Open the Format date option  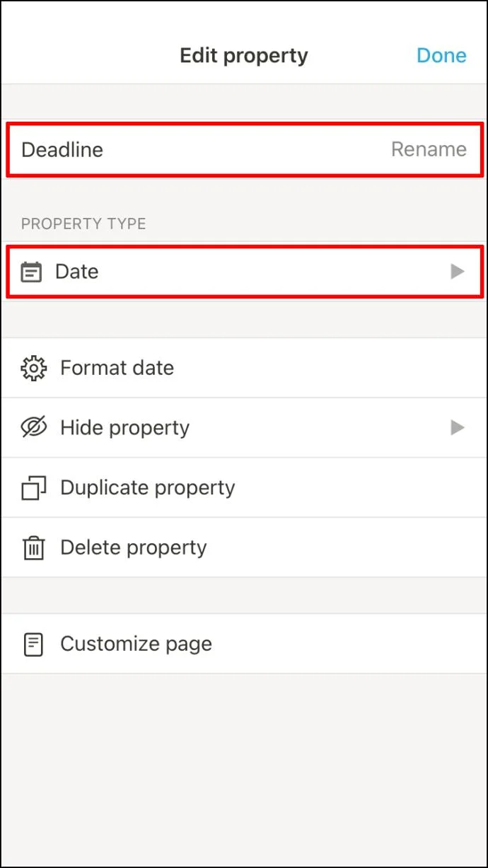click(x=244, y=368)
